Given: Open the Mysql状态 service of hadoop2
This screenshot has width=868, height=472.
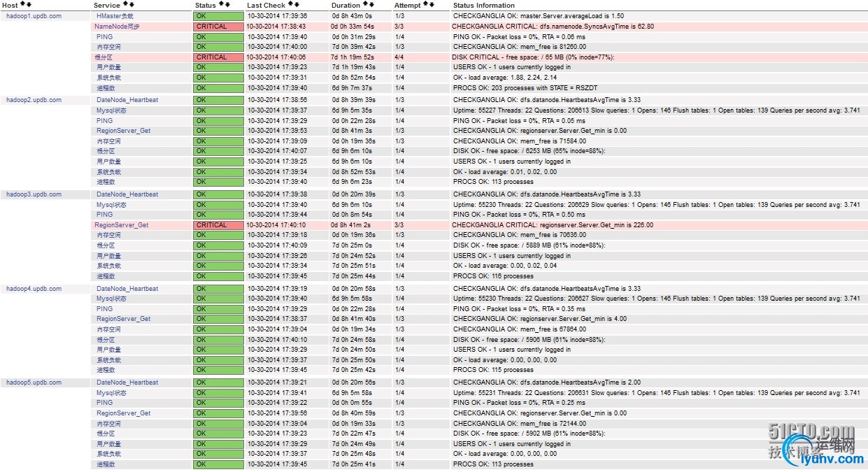Looking at the screenshot, I should coord(111,110).
